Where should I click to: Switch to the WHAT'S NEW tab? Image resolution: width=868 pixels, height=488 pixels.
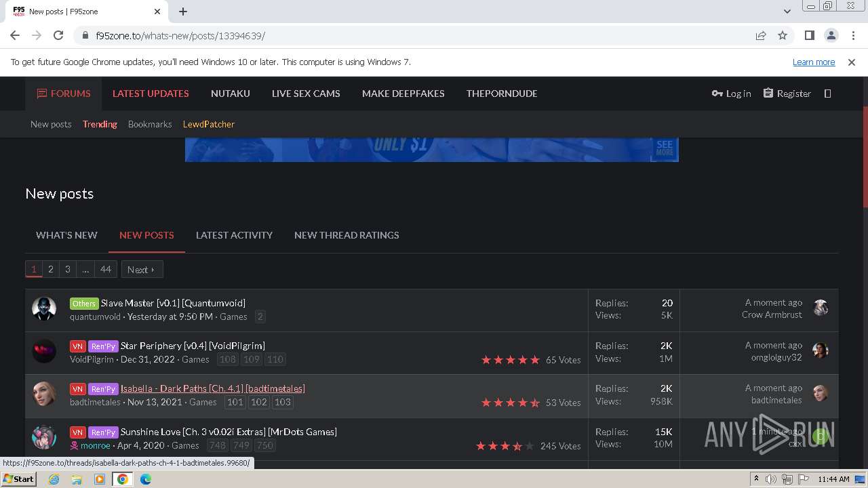coord(66,235)
